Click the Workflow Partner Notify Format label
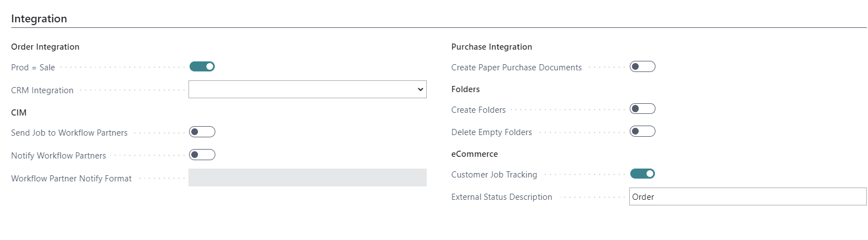This screenshot has width=868, height=240. (x=71, y=179)
